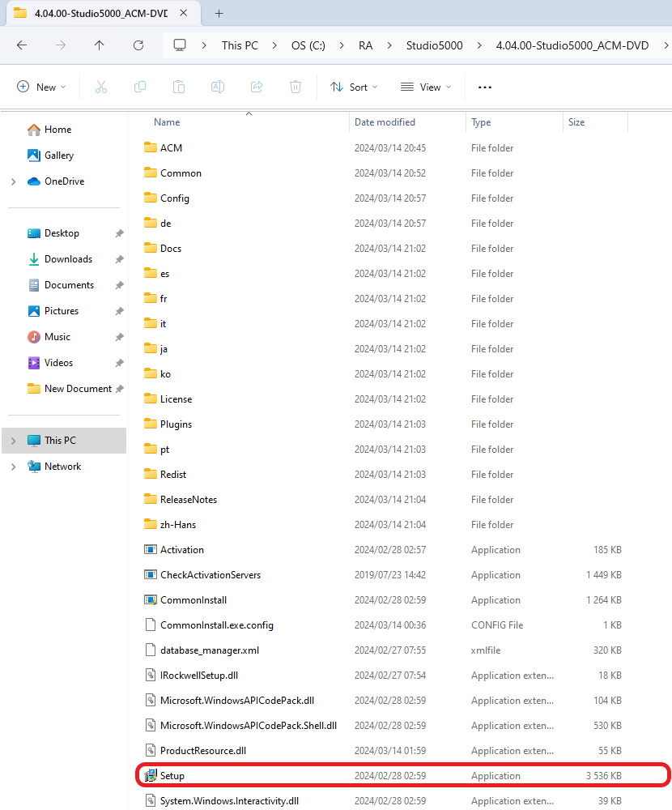The image size is (672, 810).
Task: Expand chevron after OS (C:) breadcrumb
Action: tap(342, 45)
